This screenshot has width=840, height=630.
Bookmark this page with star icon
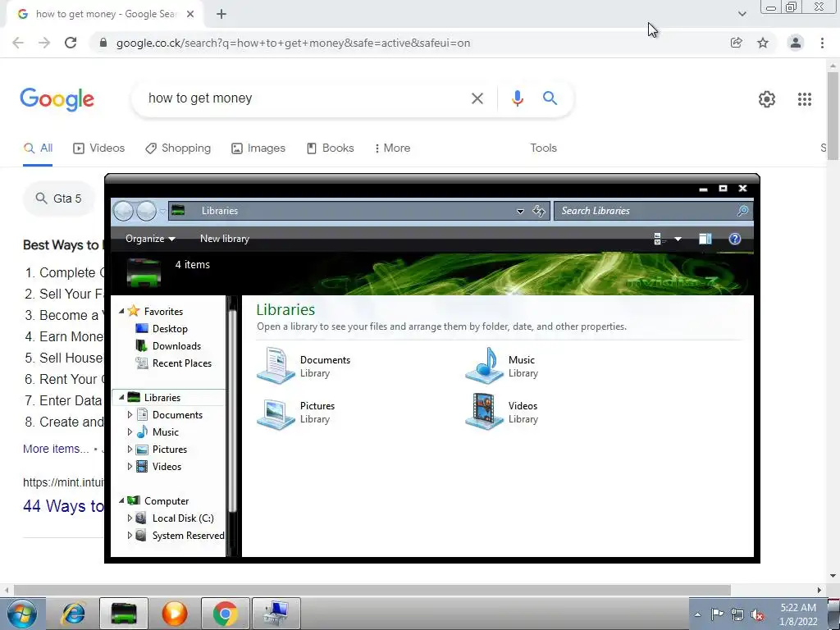(763, 43)
